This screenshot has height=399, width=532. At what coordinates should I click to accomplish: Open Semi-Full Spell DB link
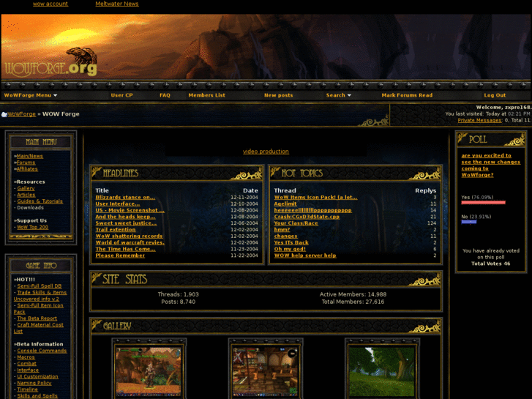coord(40,286)
